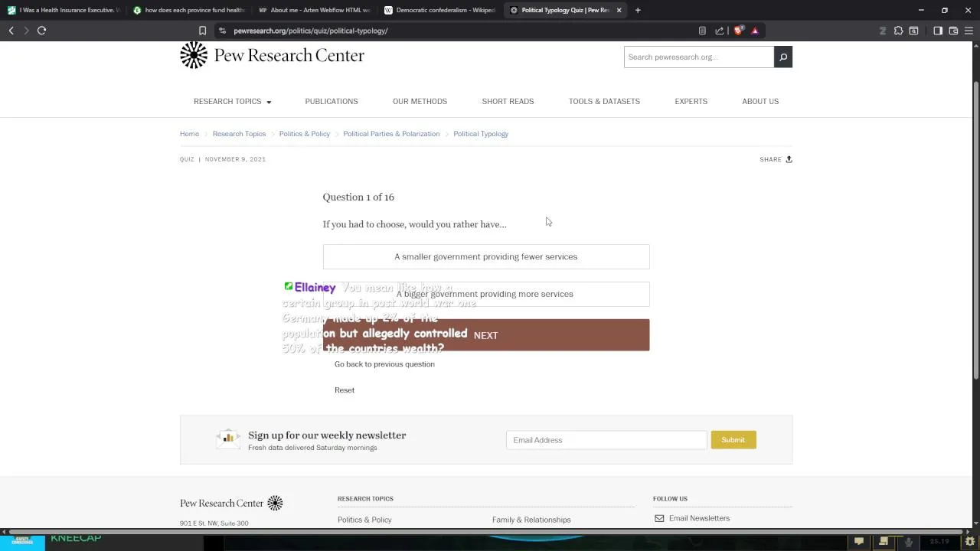
Task: Click the newsletter Submit button
Action: [733, 440]
